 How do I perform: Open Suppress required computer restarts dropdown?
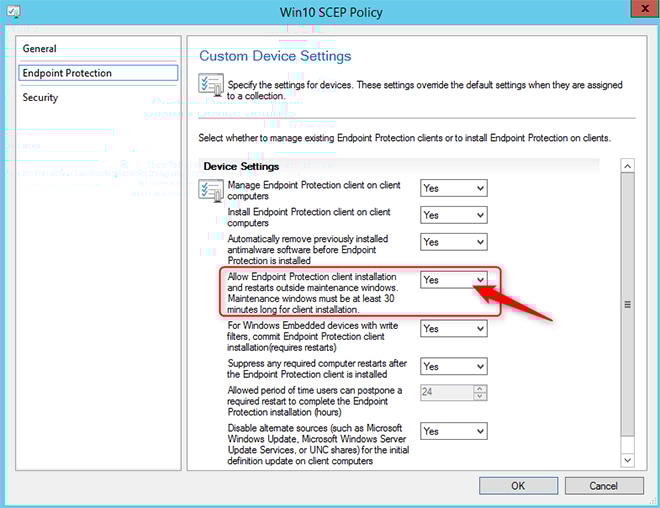453,367
